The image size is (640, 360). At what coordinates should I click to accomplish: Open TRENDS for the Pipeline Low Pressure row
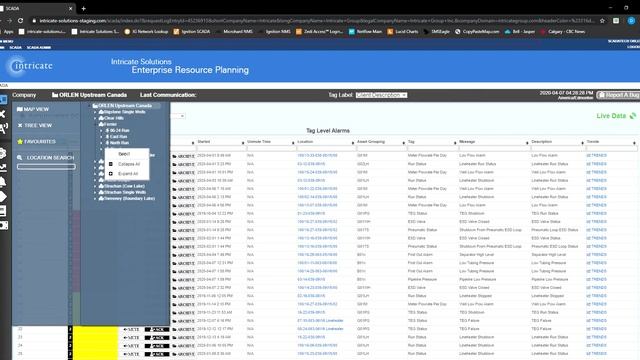click(596, 280)
